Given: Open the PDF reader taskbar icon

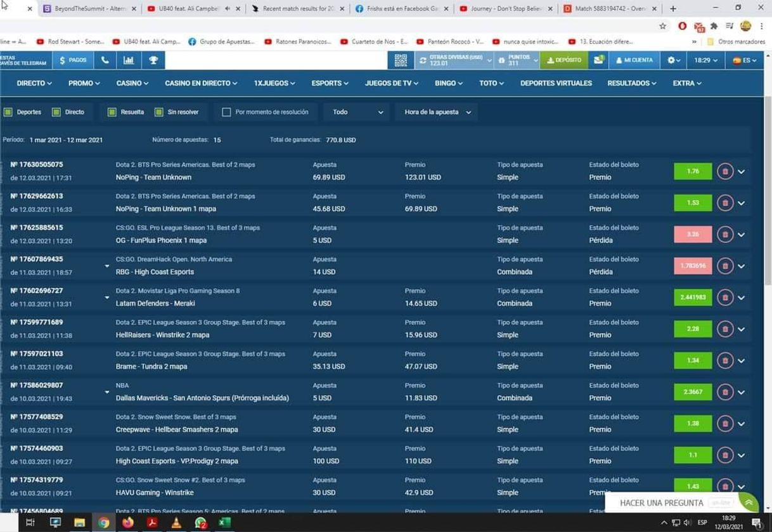Looking at the screenshot, I should tap(152, 522).
